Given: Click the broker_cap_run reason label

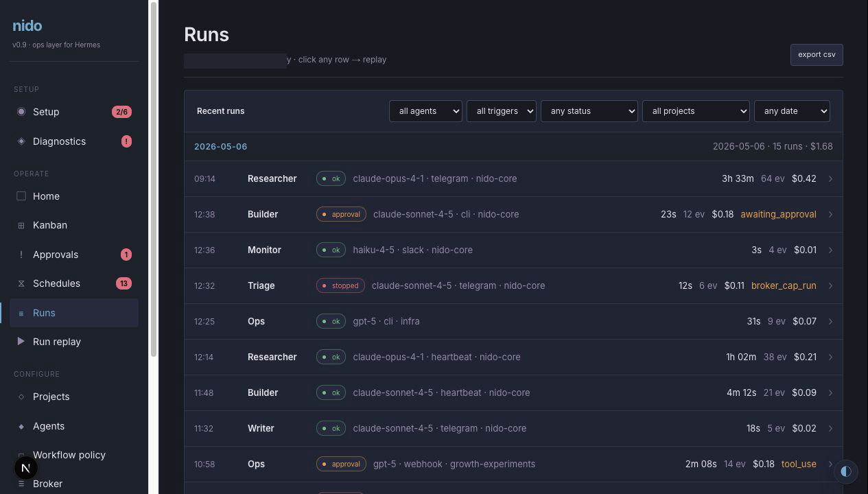Looking at the screenshot, I should click(x=784, y=285).
